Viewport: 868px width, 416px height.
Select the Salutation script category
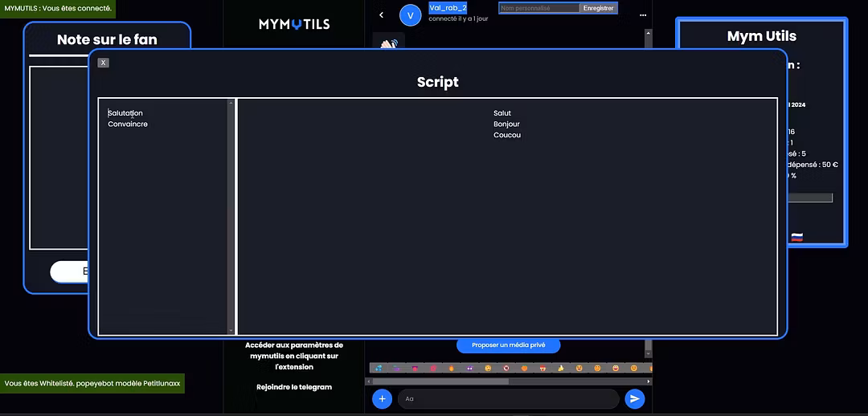[x=125, y=113]
